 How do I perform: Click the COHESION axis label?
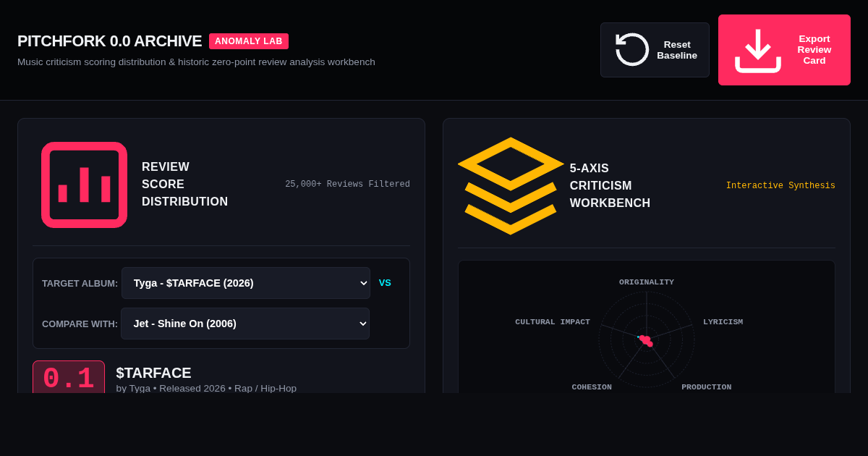click(x=592, y=387)
